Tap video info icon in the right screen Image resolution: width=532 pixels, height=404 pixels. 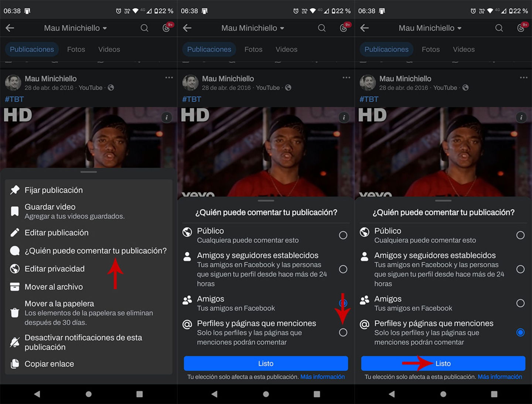coord(521,118)
